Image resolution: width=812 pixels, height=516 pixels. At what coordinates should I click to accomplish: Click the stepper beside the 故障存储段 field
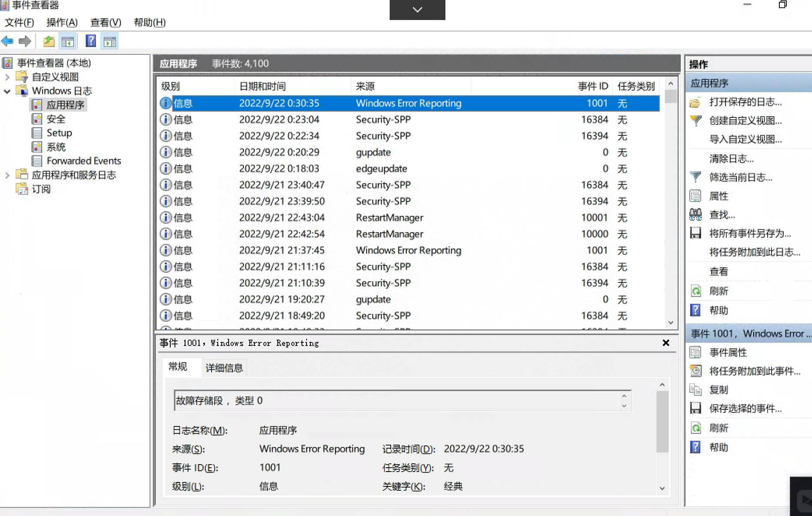(624, 400)
